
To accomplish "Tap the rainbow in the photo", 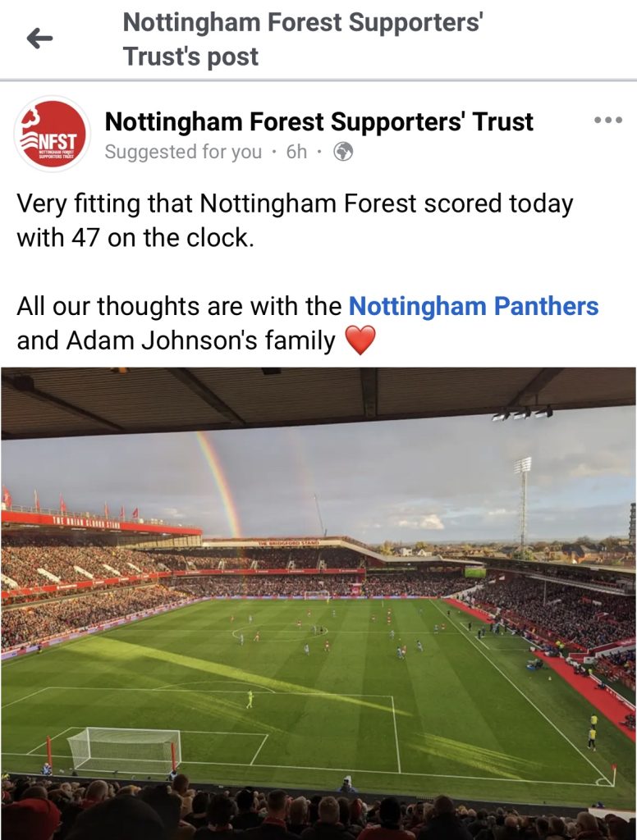I will [222, 484].
